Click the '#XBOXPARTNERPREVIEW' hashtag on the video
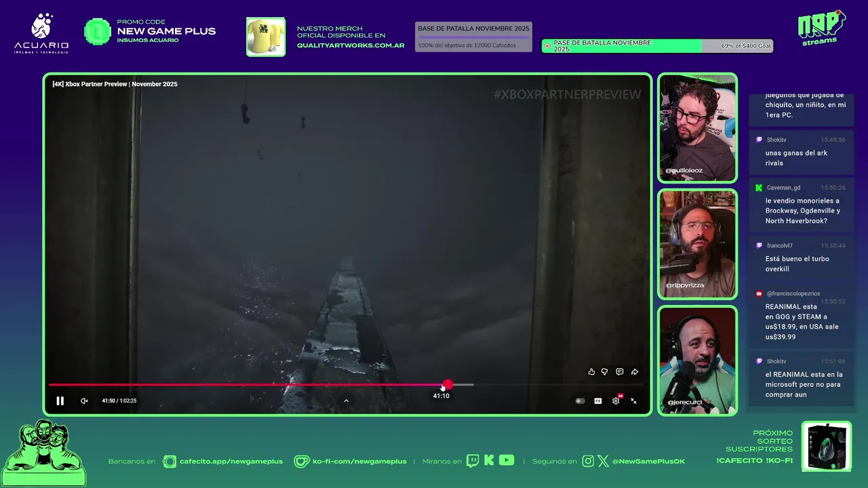Screen dimensions: 868x488 [567, 95]
